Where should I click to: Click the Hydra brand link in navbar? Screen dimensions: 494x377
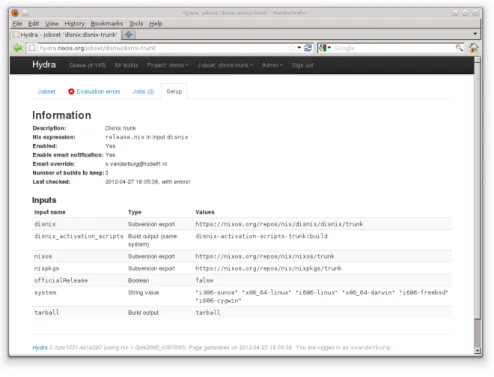click(44, 65)
